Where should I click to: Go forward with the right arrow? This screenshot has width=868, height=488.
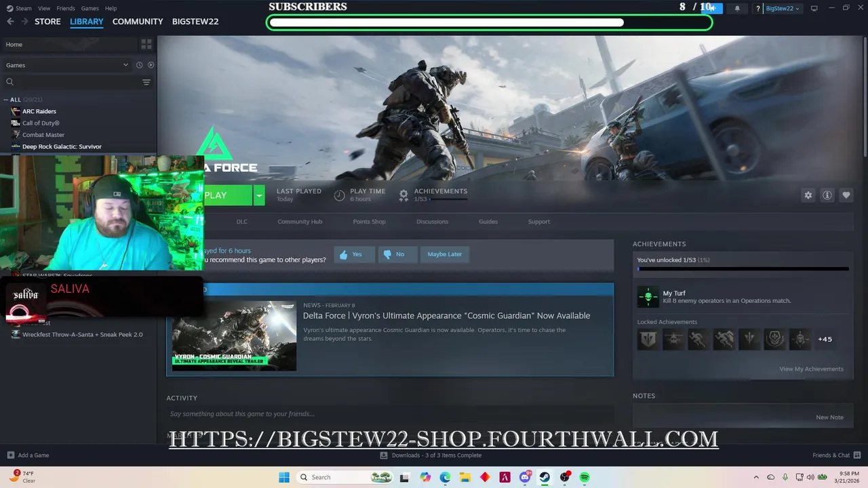pos(24,22)
